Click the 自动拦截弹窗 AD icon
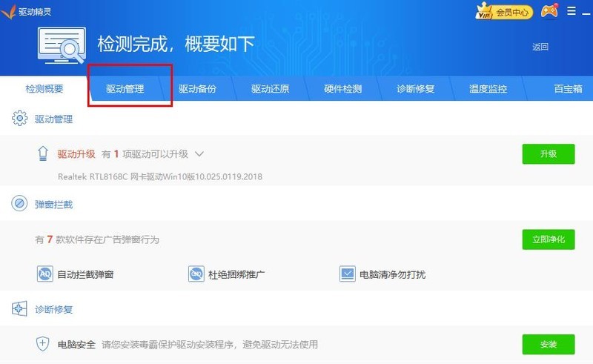 pos(45,274)
